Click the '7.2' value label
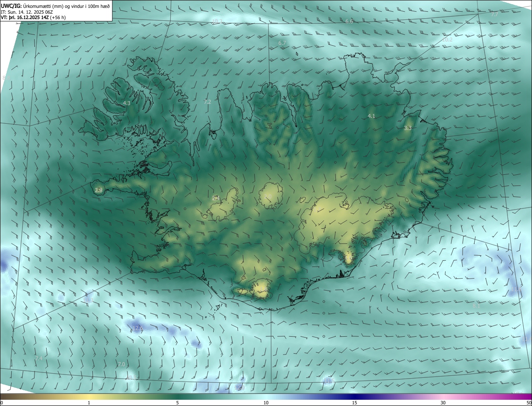This screenshot has width=532, height=406. point(207,102)
